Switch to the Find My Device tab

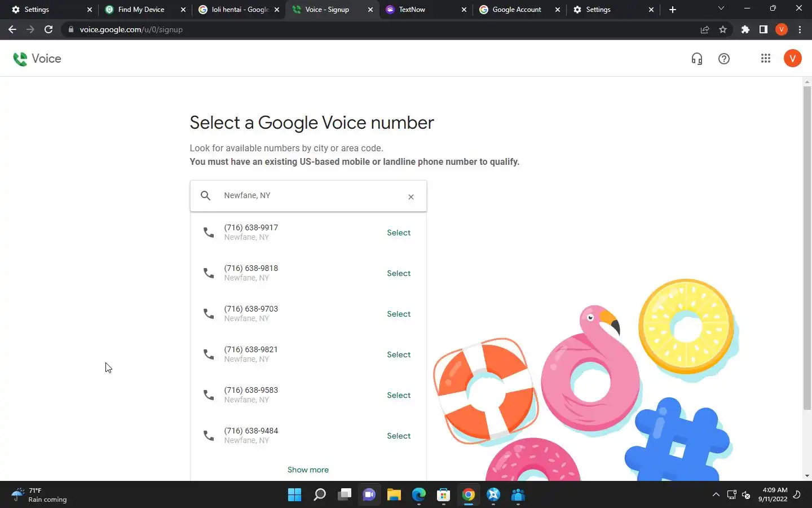pos(144,10)
